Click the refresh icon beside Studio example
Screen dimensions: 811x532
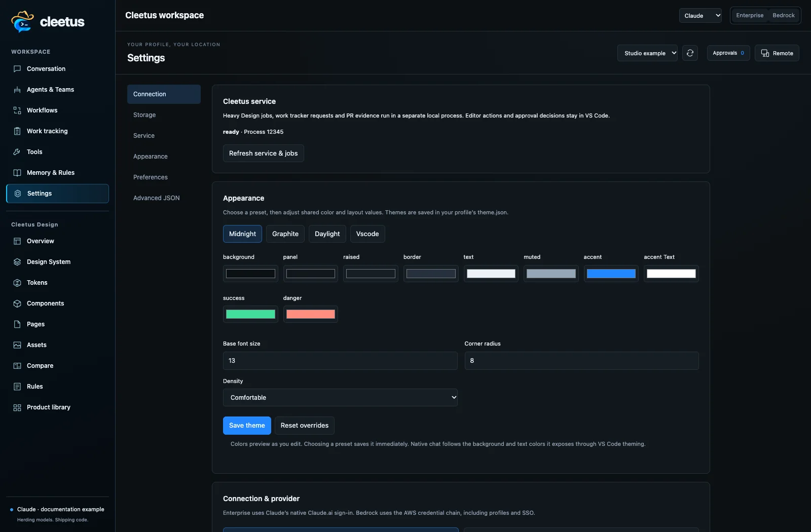pos(690,53)
